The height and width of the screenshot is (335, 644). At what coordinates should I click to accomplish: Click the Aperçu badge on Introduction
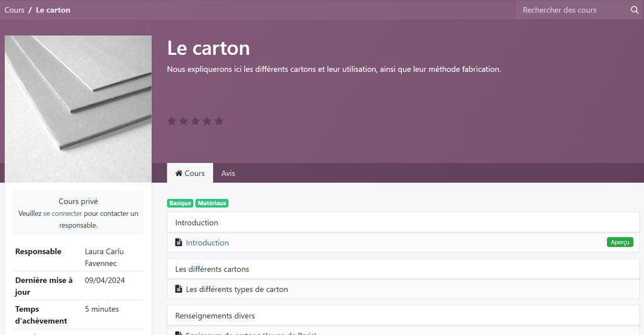(619, 242)
